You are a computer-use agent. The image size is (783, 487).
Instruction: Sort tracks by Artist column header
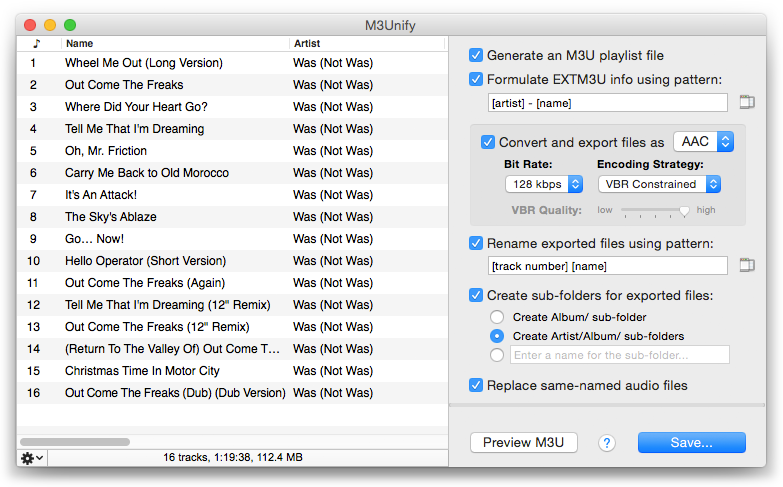coord(367,43)
